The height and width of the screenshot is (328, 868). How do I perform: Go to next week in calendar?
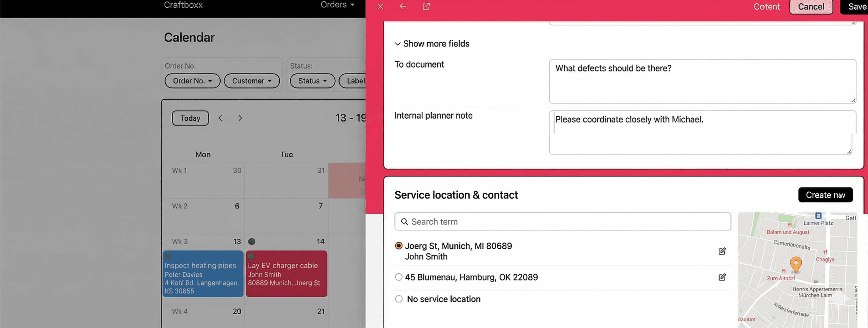point(240,118)
